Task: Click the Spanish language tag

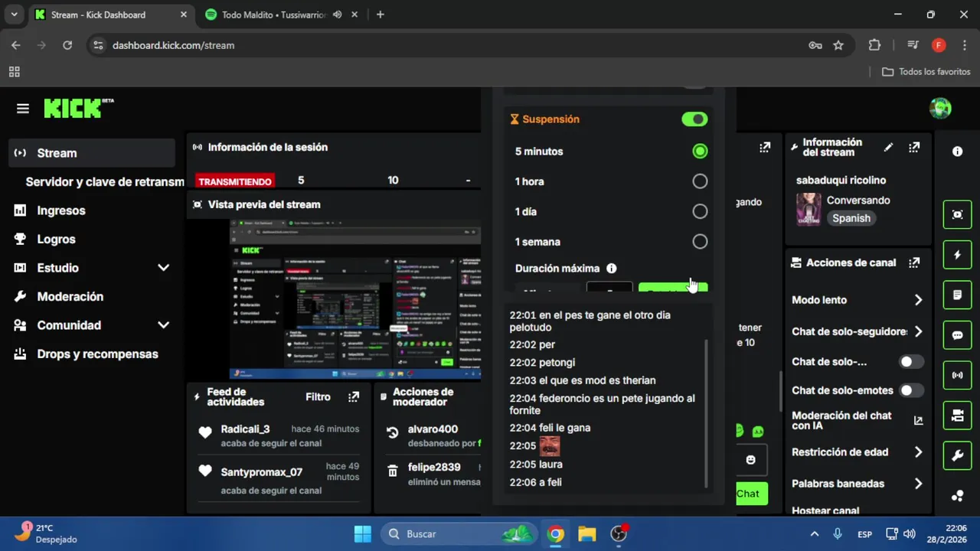Action: (851, 218)
